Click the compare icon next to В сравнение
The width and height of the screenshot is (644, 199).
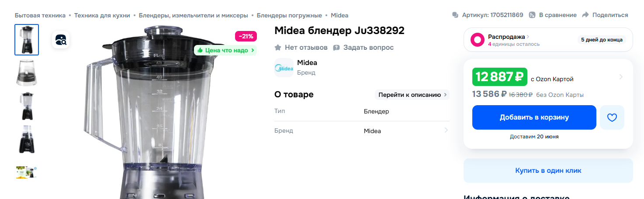pos(532,15)
